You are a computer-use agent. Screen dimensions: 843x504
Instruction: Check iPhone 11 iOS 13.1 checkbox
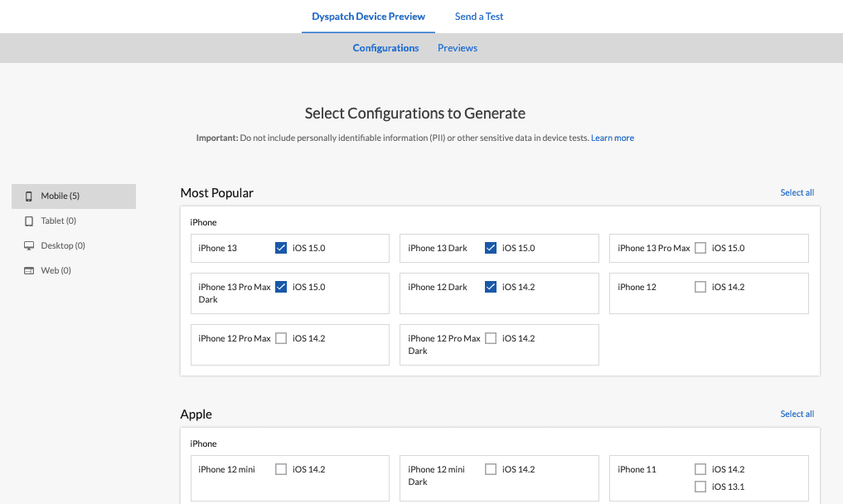(x=700, y=487)
